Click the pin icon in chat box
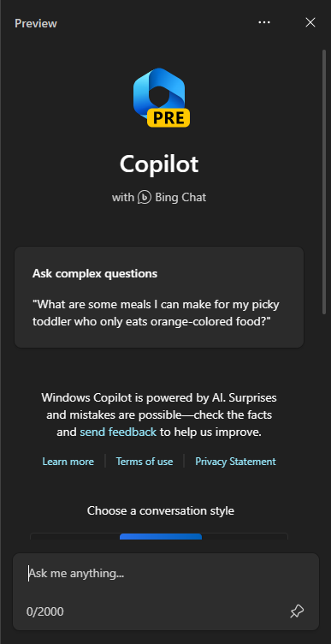 [297, 611]
